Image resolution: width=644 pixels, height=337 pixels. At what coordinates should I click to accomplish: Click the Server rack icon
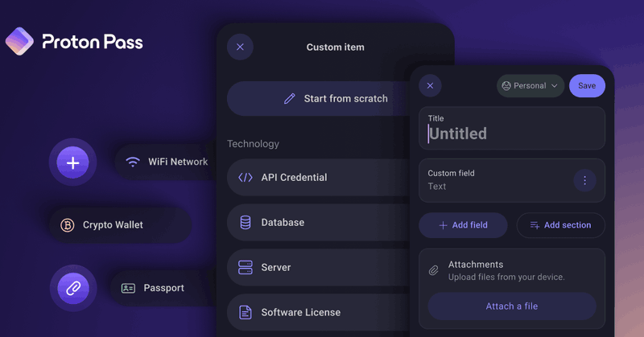[246, 267]
